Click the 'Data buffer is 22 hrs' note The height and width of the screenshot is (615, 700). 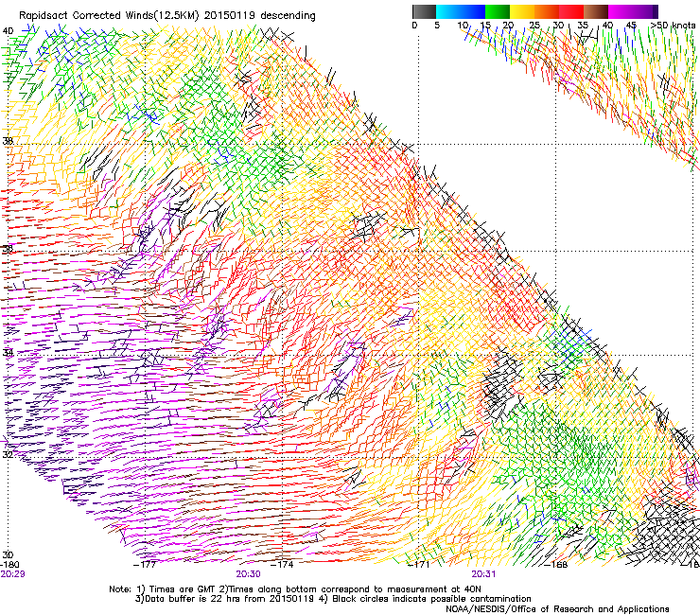[225, 599]
